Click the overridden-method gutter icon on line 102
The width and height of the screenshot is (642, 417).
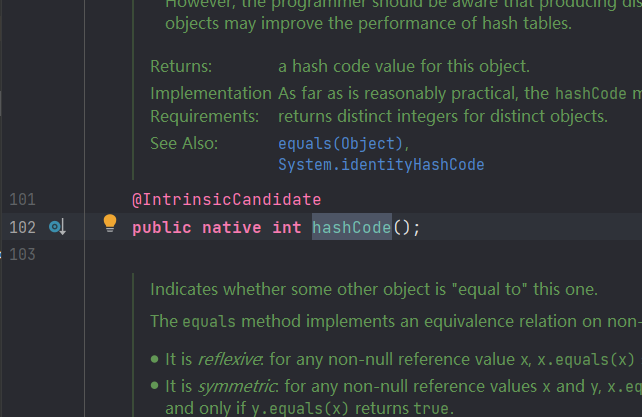click(57, 228)
